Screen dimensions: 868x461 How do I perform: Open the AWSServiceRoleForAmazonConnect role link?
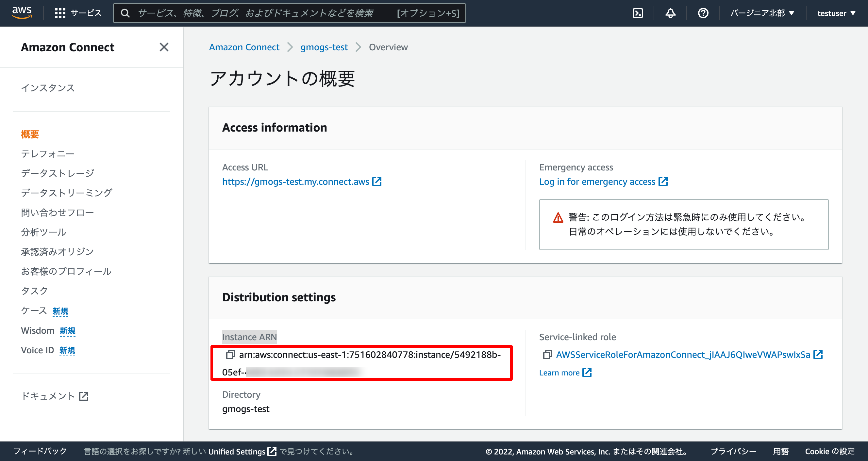tap(683, 355)
